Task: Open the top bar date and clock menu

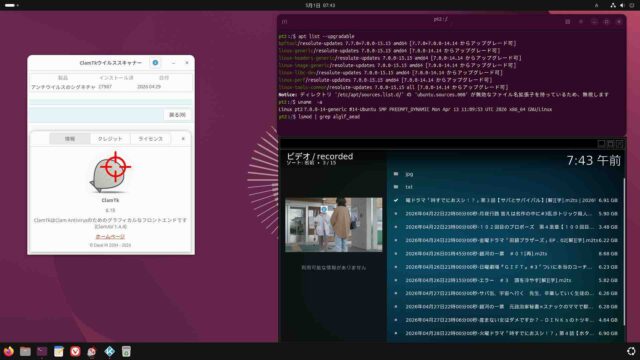Action: 320,5
